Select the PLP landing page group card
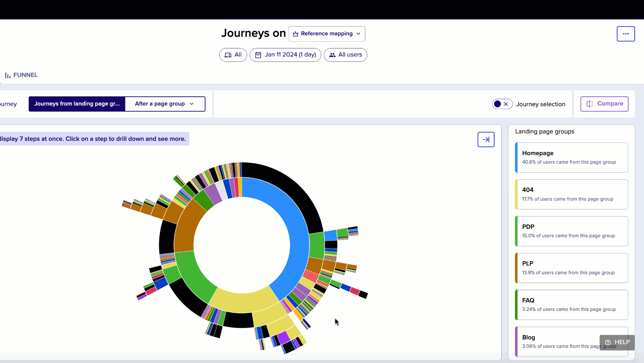This screenshot has width=644, height=363. pyautogui.click(x=571, y=268)
